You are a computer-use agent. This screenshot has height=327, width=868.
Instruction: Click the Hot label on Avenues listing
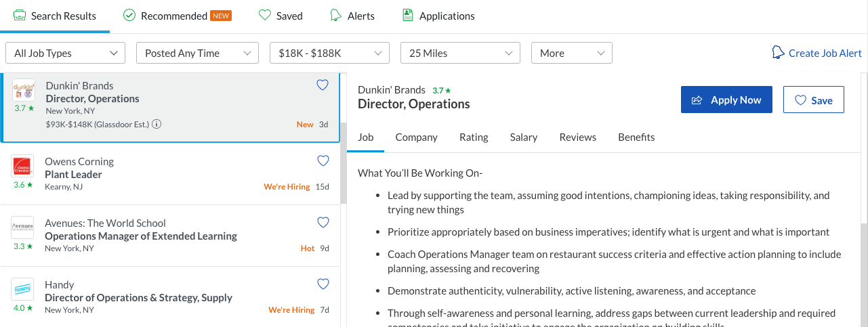click(x=308, y=248)
